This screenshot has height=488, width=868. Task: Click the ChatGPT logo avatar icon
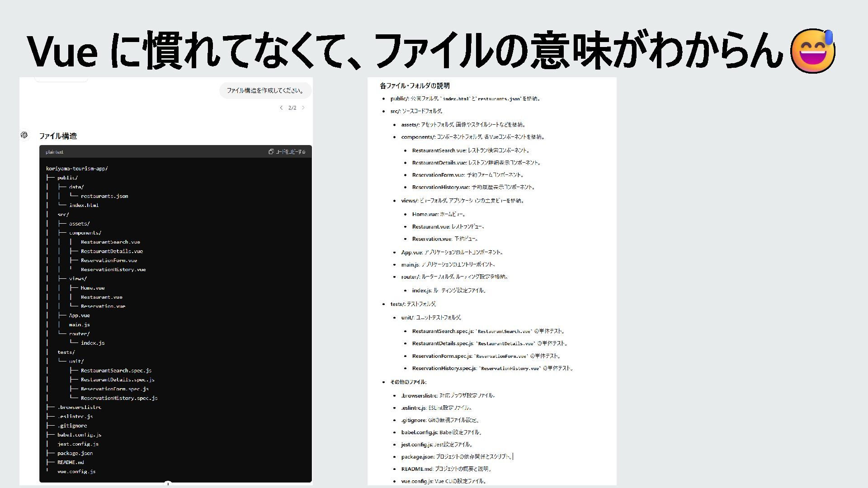[24, 135]
